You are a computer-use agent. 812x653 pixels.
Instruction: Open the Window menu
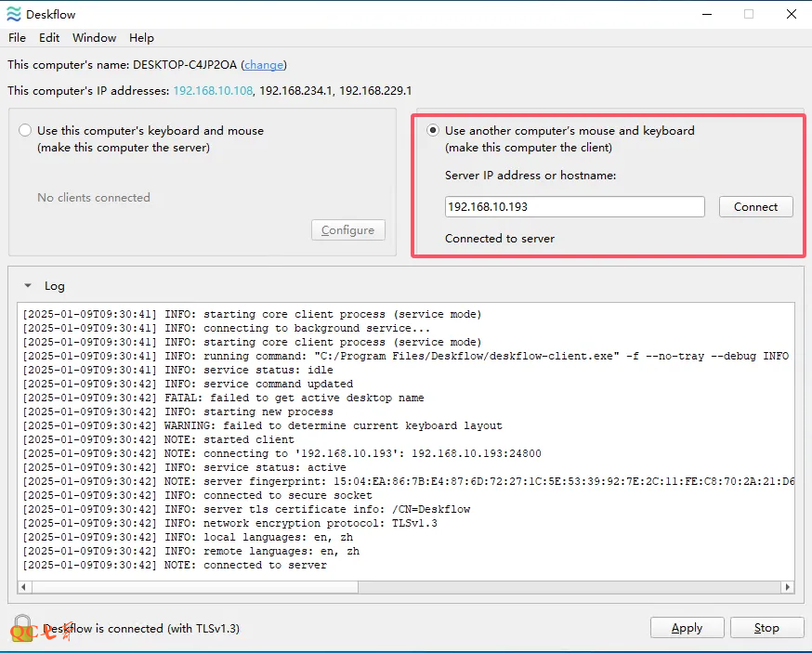point(94,38)
